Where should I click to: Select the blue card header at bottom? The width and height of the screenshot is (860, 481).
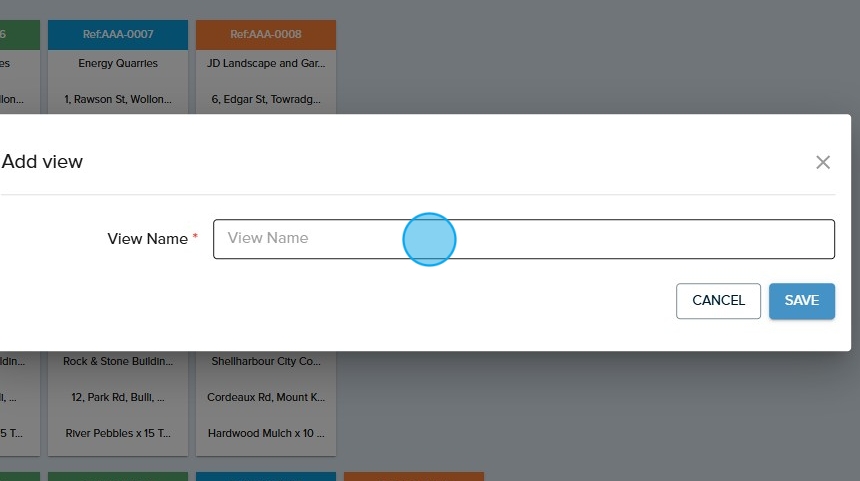266,477
